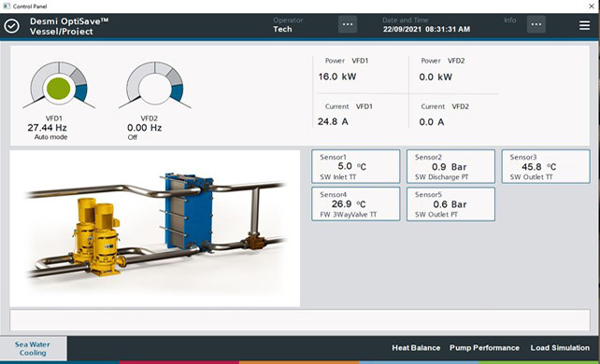
Task: Select Sensor4 FW 3WayValve TT tile
Action: tap(356, 204)
